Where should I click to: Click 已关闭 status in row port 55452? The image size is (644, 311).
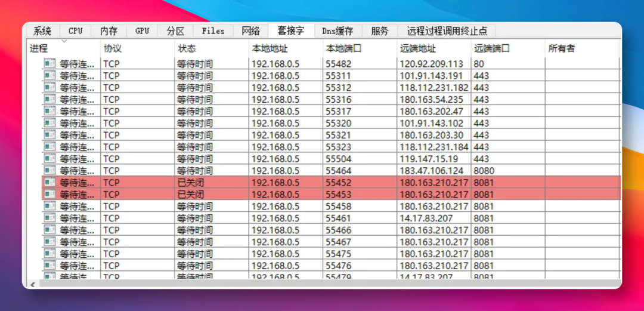click(191, 182)
